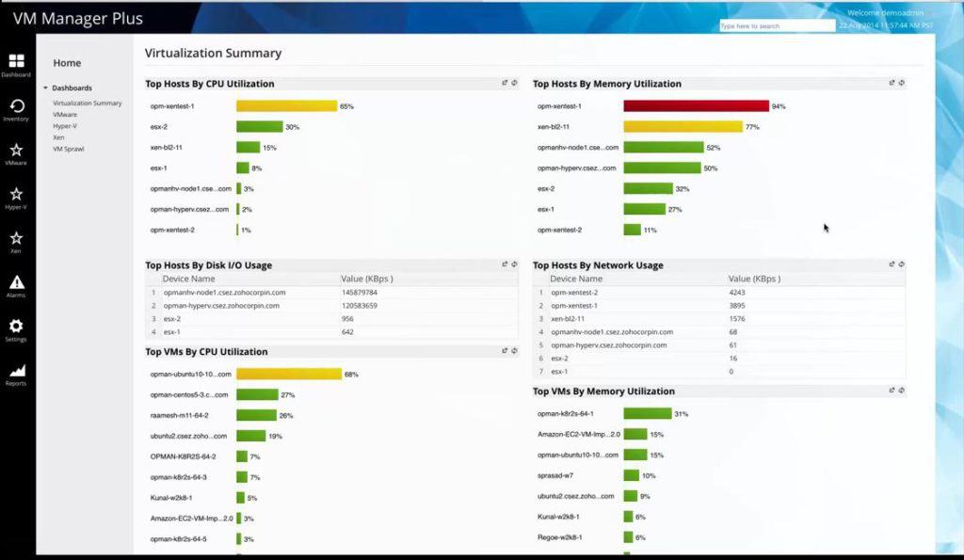Click esx-1 in the Disk I/O Usage table

pyautogui.click(x=172, y=332)
